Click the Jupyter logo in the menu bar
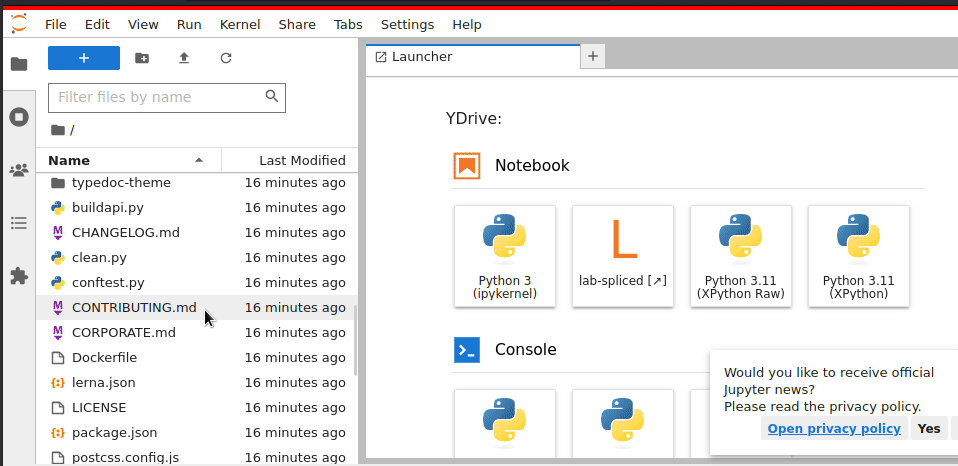Screen dimensions: 958x466 click(x=19, y=24)
